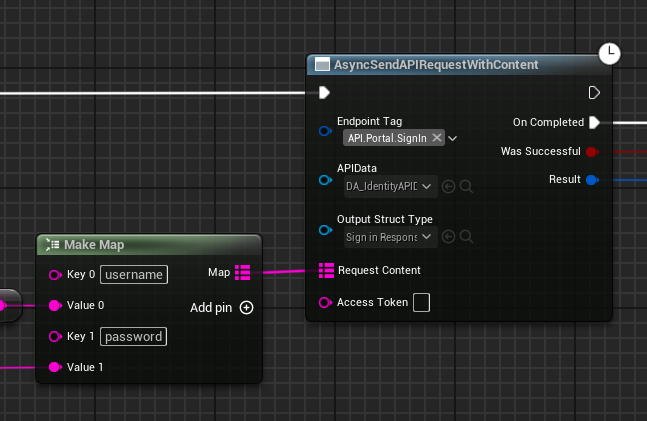Click the On Completed execution pin

(594, 122)
